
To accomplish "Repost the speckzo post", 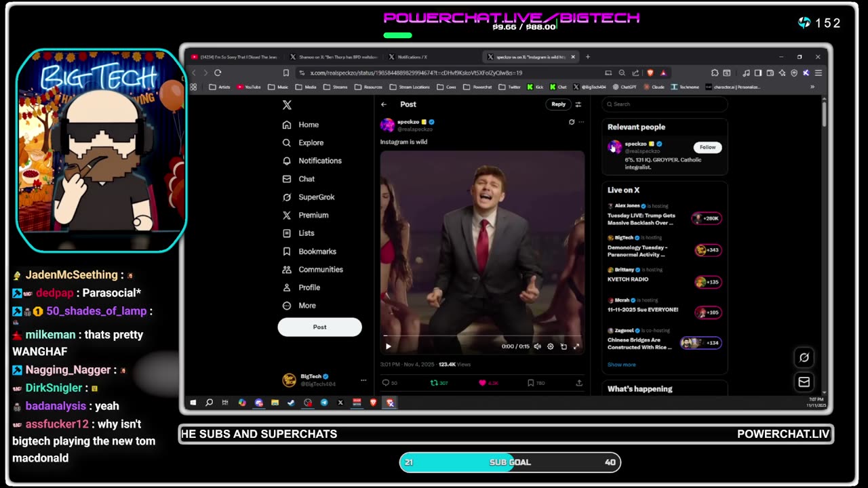I will point(434,383).
